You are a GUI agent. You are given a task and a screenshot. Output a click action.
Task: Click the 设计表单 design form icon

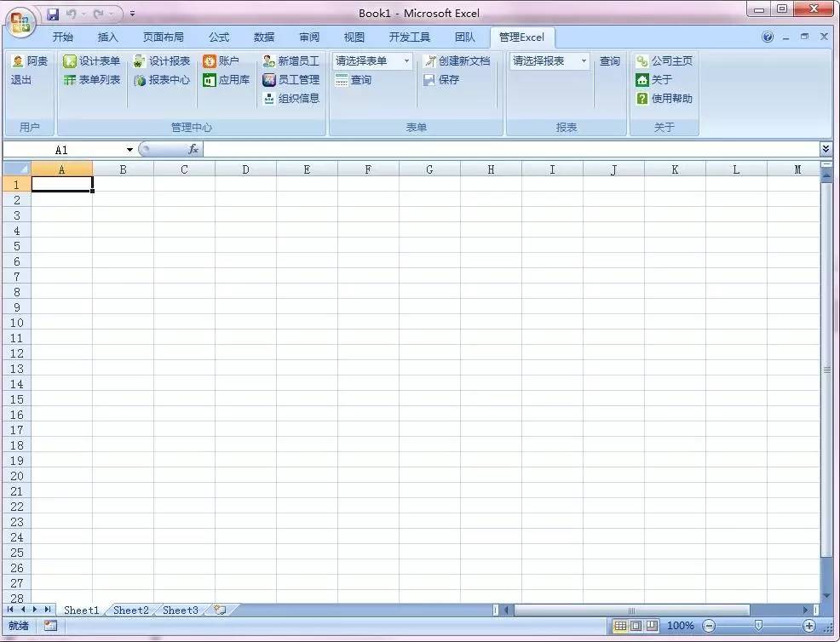coord(70,61)
